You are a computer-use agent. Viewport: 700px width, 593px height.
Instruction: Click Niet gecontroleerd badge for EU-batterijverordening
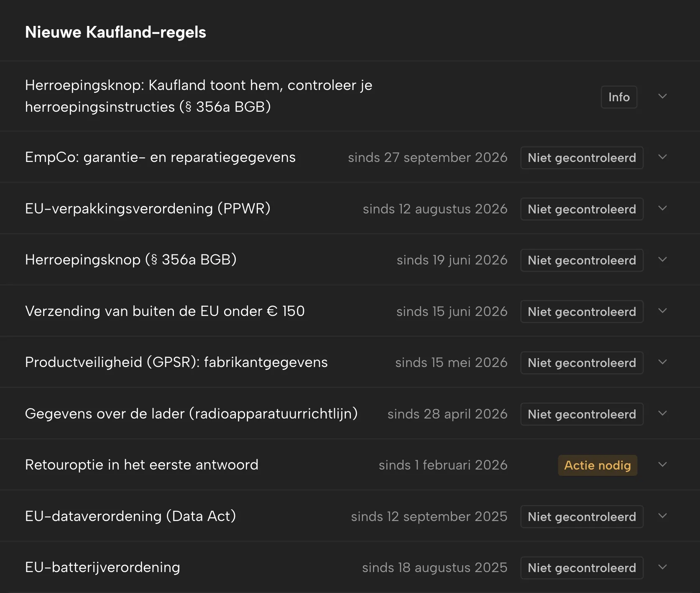tap(582, 568)
